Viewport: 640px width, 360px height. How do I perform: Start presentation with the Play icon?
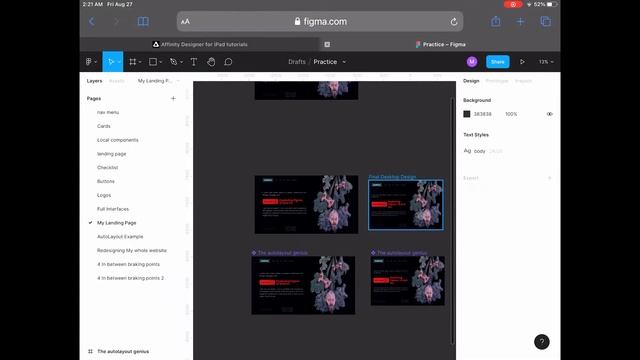[522, 62]
